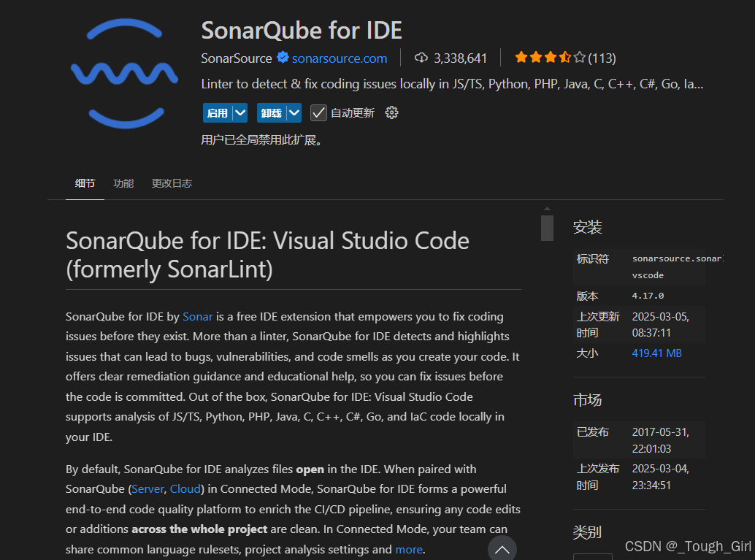This screenshot has width=755, height=560.
Task: Click the 上次发布时间 value 2025-03-04
Action: [x=660, y=477]
